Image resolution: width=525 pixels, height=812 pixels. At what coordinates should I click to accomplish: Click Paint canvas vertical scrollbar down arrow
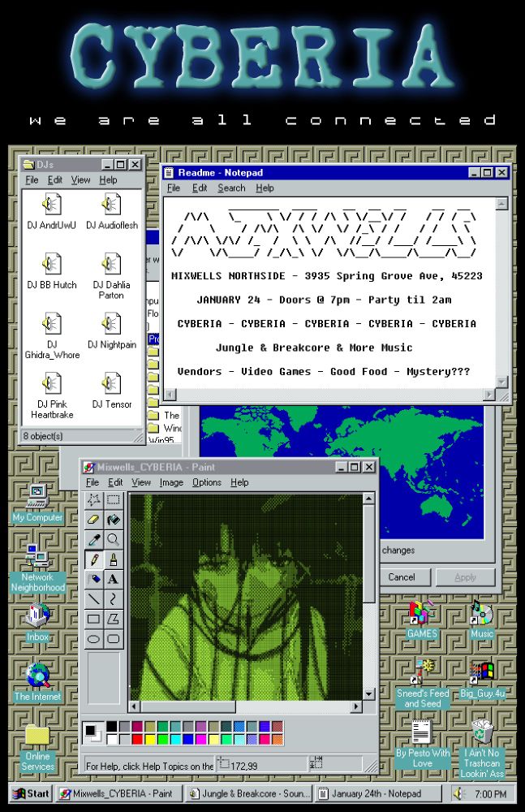click(368, 694)
